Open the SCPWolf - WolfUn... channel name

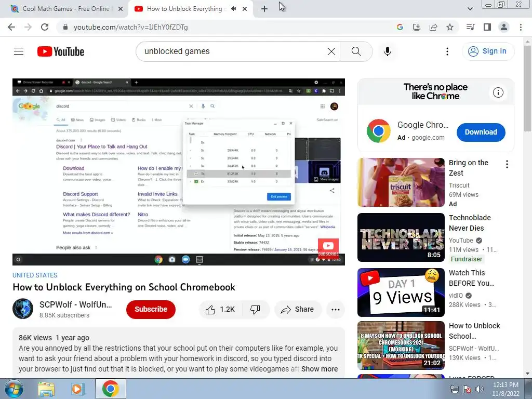tap(76, 304)
